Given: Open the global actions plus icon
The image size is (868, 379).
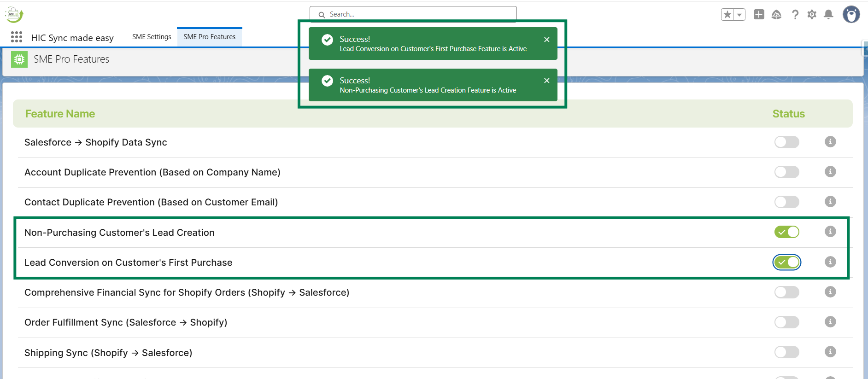Looking at the screenshot, I should click(x=759, y=15).
